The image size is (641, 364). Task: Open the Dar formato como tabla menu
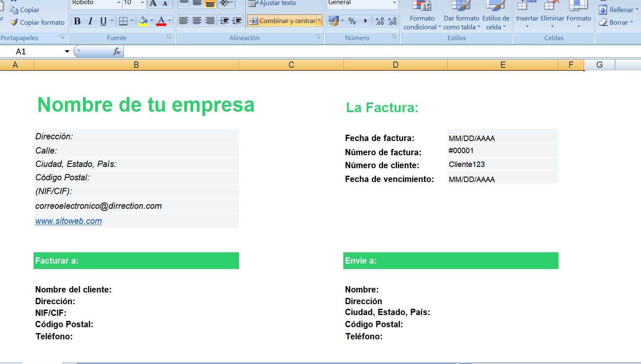point(461,19)
